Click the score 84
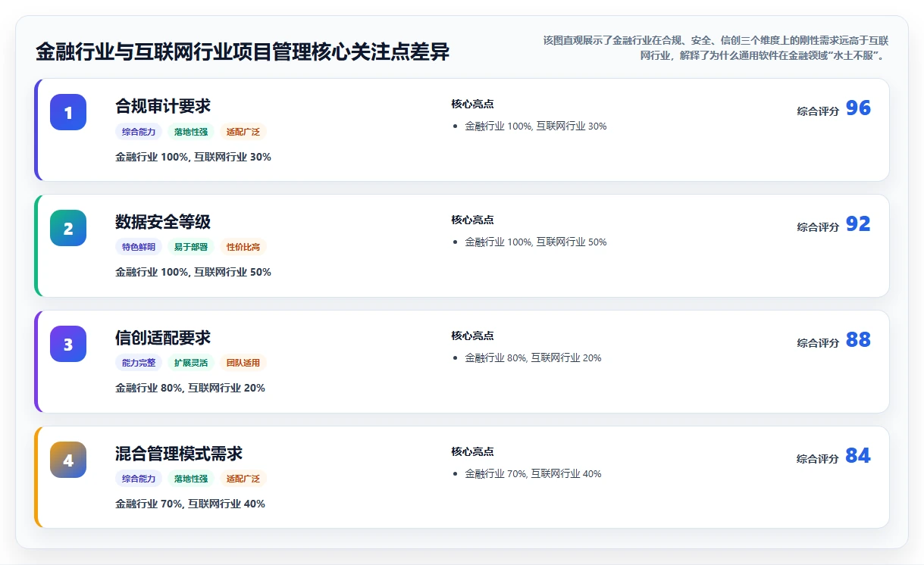The height and width of the screenshot is (565, 924). [x=858, y=456]
